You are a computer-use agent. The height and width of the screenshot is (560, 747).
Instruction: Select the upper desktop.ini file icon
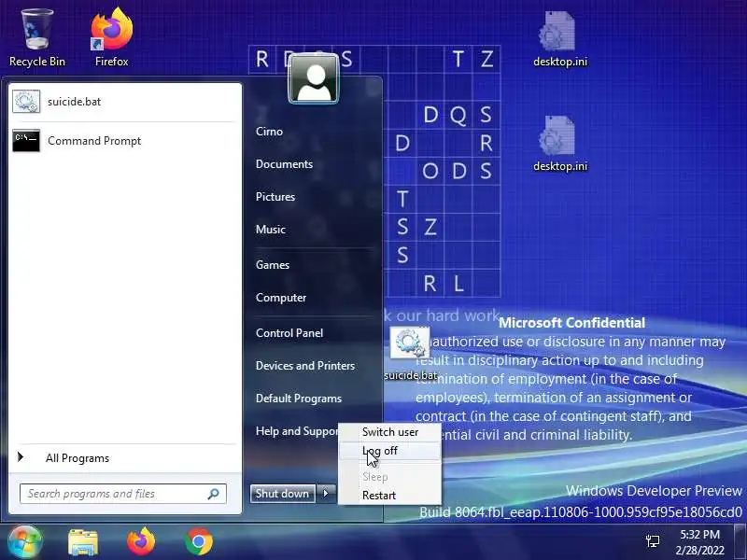[559, 39]
